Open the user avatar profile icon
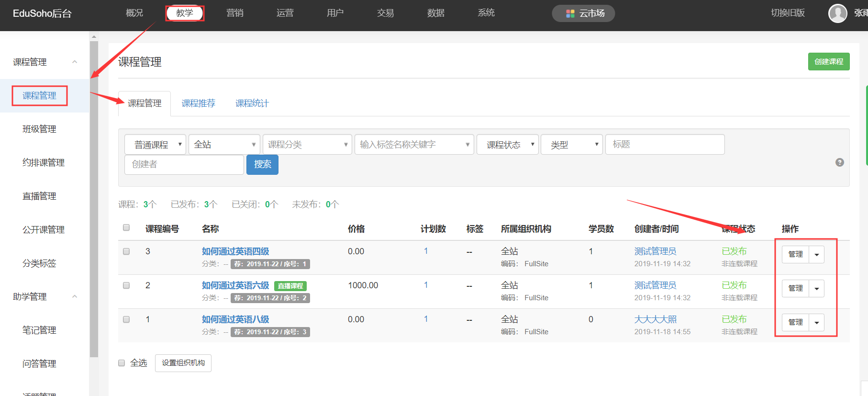 point(837,13)
